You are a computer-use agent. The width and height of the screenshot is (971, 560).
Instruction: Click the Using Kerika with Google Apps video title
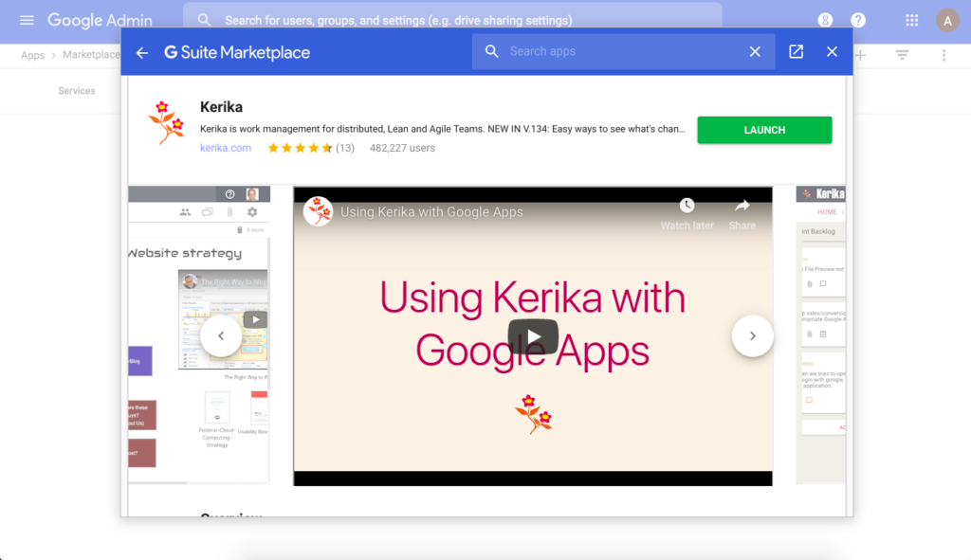431,212
